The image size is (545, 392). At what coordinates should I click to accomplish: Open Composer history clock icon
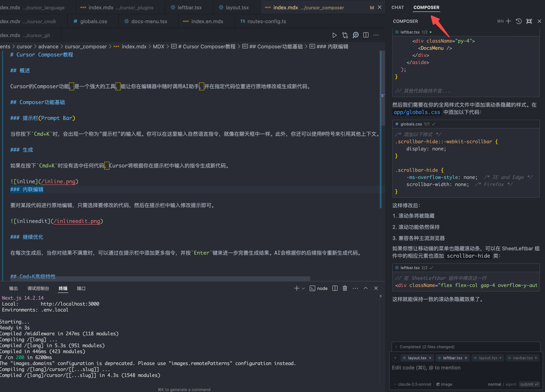click(x=519, y=21)
